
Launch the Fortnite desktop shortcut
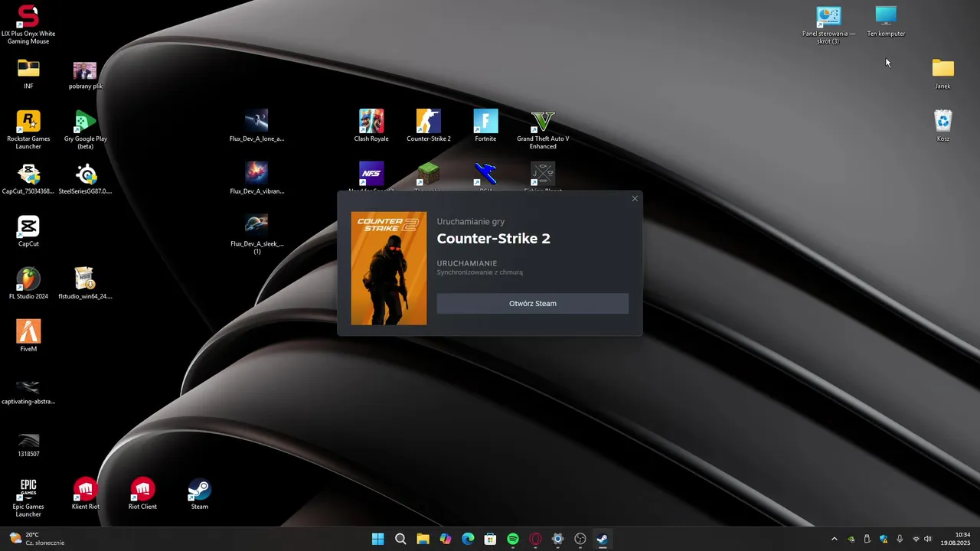tap(485, 126)
